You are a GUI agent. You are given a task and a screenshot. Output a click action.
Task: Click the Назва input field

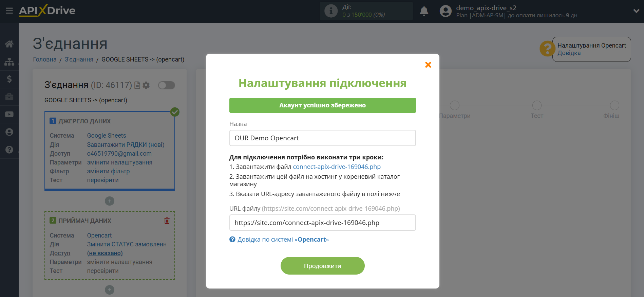click(x=323, y=138)
